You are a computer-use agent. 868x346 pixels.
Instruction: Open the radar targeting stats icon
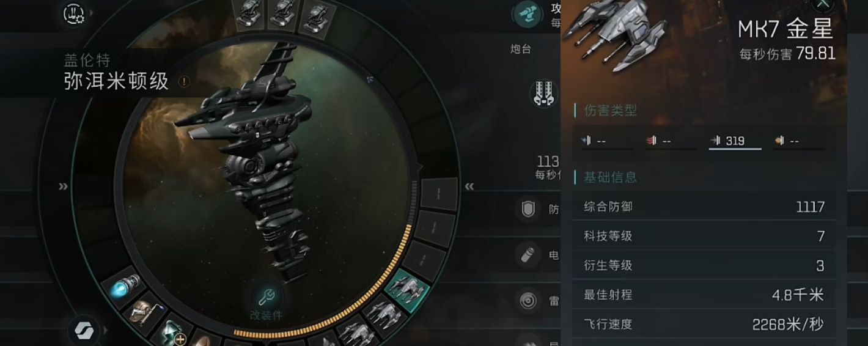(528, 300)
